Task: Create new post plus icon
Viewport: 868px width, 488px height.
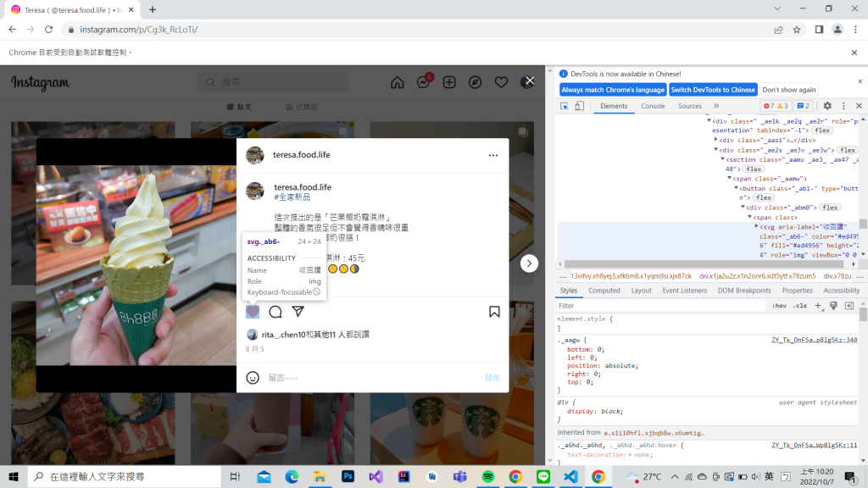Action: (x=449, y=82)
